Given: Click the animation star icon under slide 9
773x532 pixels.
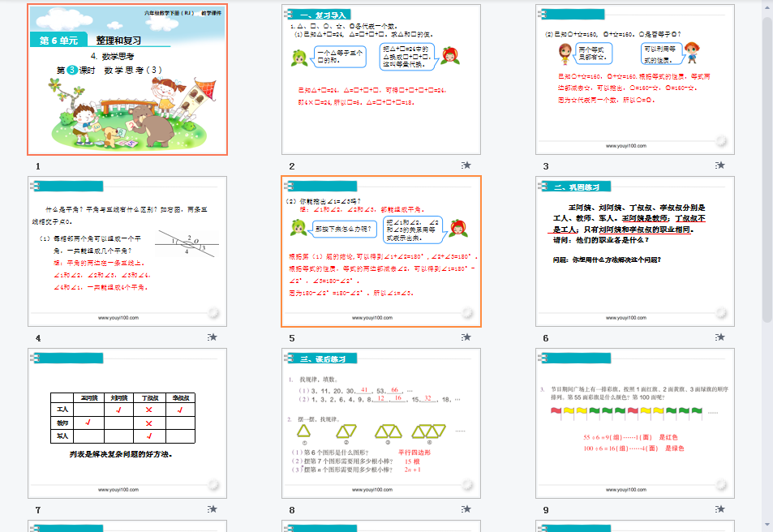Looking at the screenshot, I should click(719, 509).
